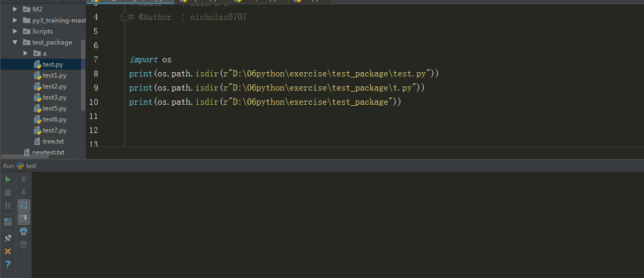This screenshot has width=644, height=278.
Task: Pin the Run tab with pushpin icon
Action: (x=8, y=238)
